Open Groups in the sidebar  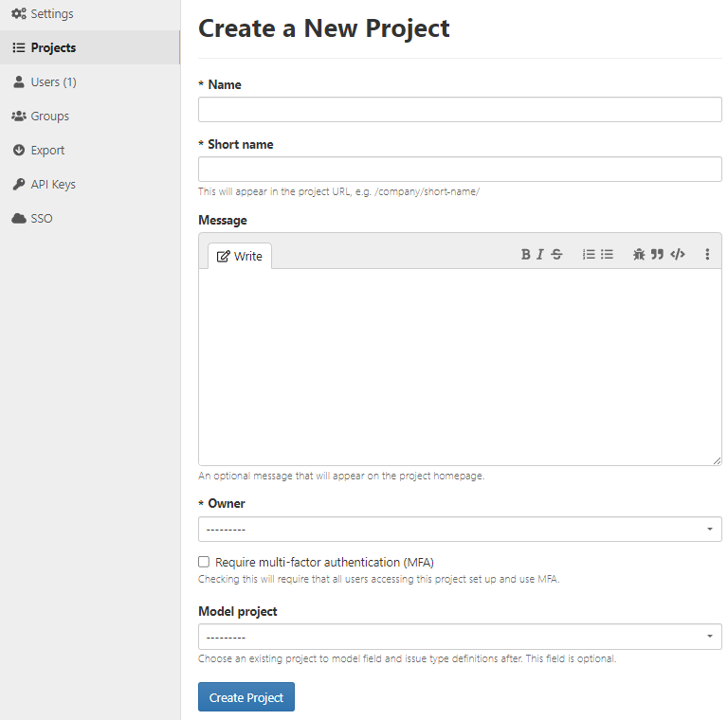click(x=90, y=116)
